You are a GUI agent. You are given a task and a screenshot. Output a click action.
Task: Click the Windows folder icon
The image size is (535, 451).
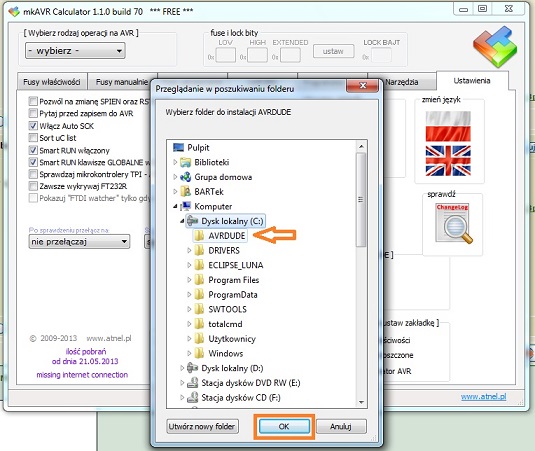pos(199,353)
